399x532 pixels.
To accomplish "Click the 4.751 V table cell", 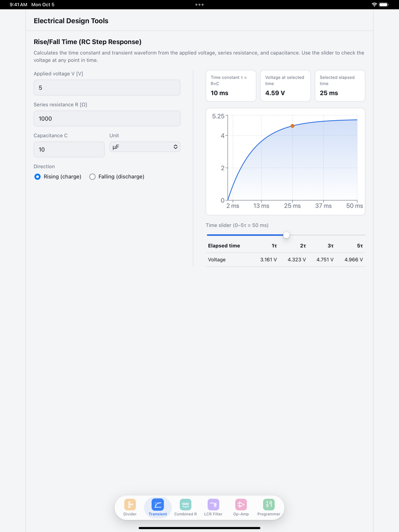I will pos(325,259).
